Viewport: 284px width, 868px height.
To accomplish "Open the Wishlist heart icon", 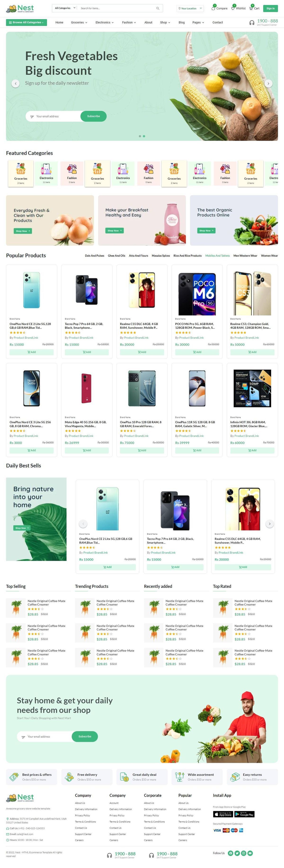I will [233, 8].
